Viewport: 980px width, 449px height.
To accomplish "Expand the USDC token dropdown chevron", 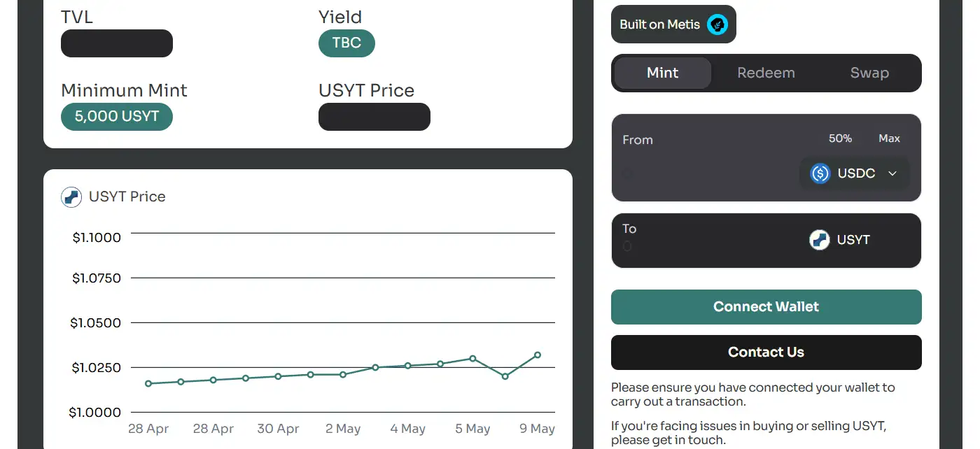I will point(892,173).
